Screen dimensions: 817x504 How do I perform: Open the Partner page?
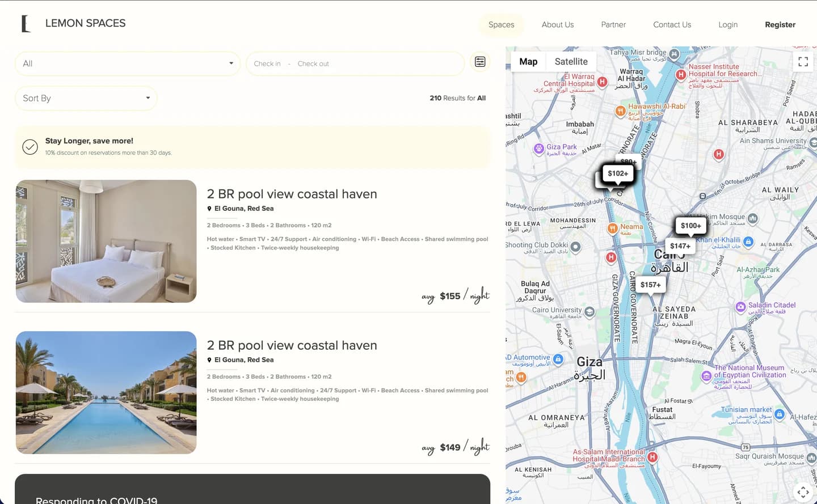coord(613,24)
